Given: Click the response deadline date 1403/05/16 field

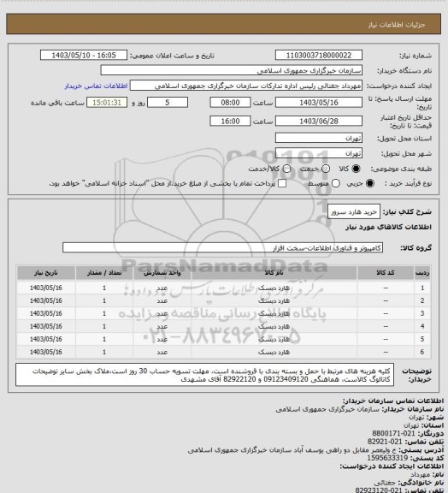Looking at the screenshot, I should pyautogui.click(x=319, y=103).
